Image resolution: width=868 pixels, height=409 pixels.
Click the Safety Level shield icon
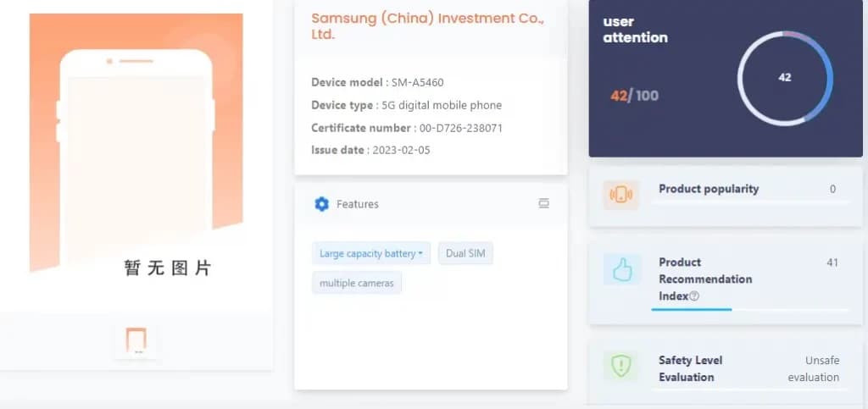621,366
